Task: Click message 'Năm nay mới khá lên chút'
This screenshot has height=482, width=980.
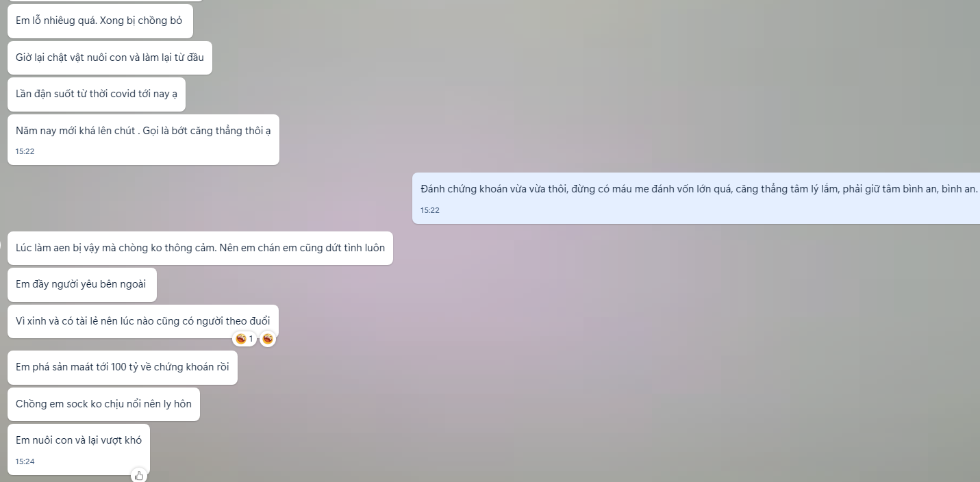Action: 143,140
